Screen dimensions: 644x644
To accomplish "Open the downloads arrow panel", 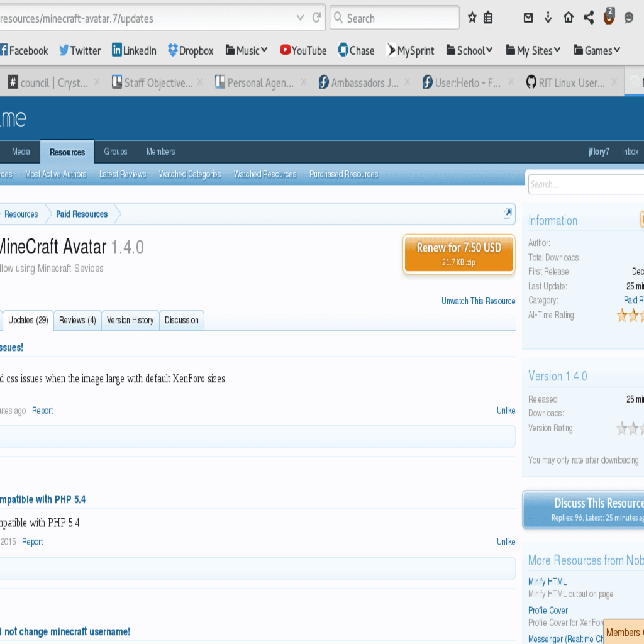I will coord(548,18).
